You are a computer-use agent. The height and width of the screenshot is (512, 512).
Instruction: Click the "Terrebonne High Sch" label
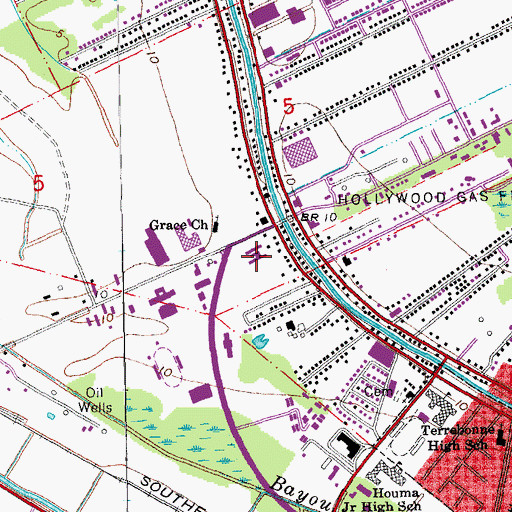click(x=458, y=437)
